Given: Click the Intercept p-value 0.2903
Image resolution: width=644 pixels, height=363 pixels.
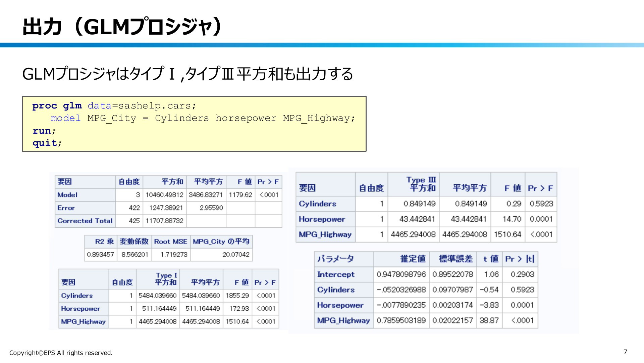Looking at the screenshot, I should (x=522, y=274).
